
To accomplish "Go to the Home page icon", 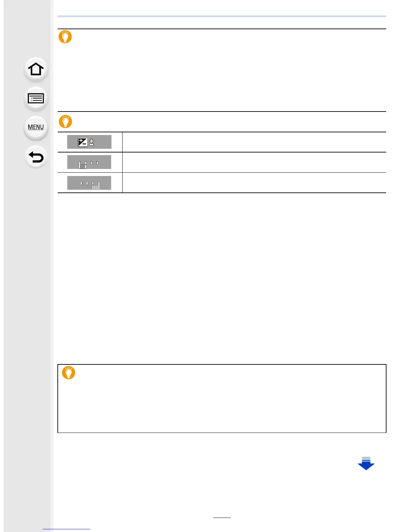I will point(36,70).
